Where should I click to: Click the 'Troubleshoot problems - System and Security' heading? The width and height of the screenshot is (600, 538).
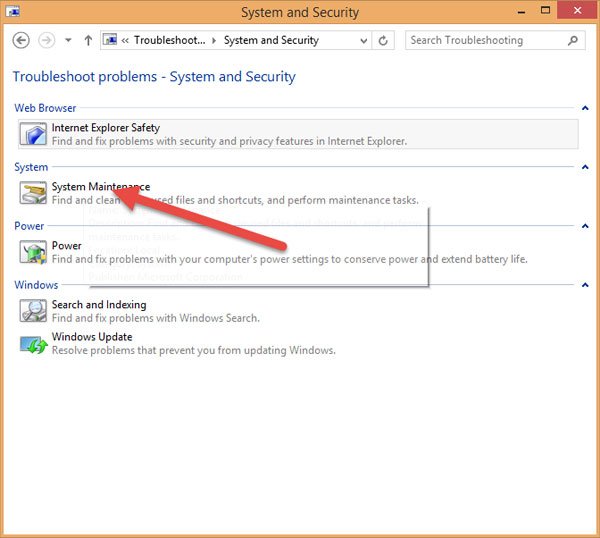(154, 77)
